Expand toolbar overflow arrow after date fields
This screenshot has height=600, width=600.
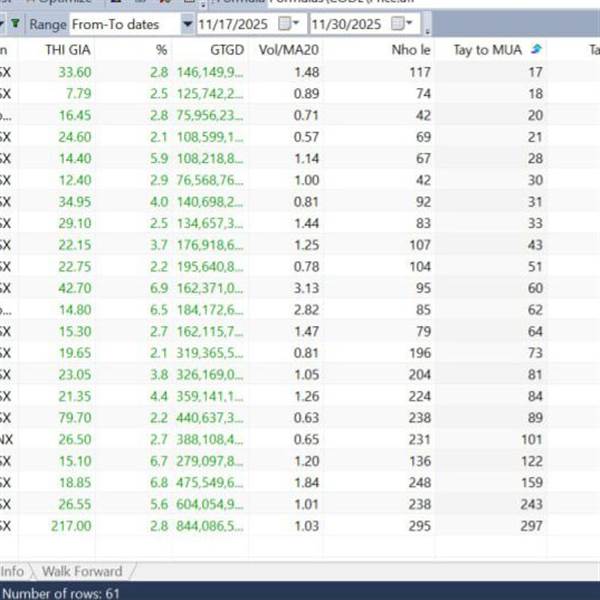[428, 22]
